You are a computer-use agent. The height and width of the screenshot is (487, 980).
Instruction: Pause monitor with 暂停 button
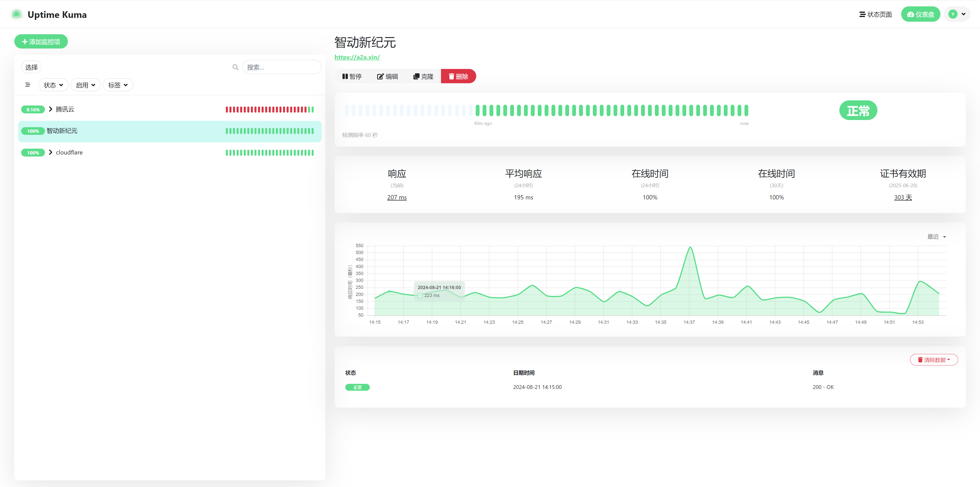[x=352, y=76]
